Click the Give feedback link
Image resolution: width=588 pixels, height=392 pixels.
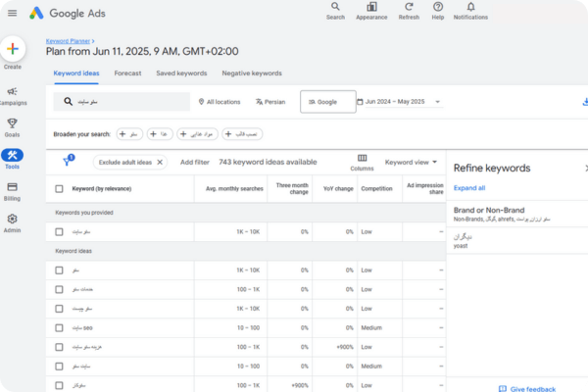pos(533,389)
